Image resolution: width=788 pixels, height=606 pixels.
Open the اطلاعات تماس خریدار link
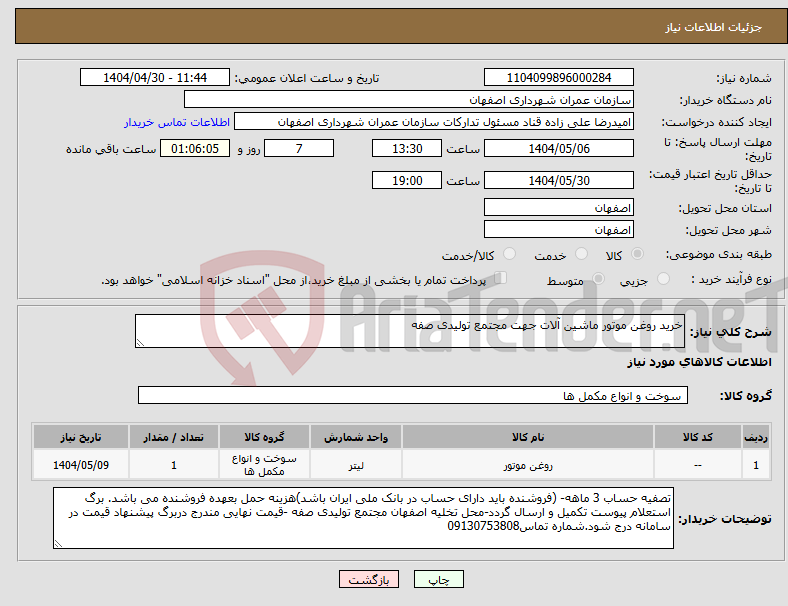(x=177, y=122)
